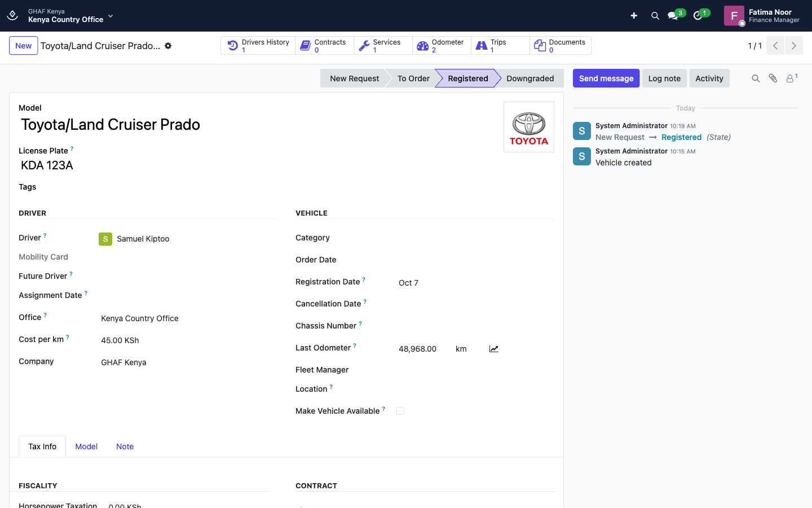Open the activities clock icon
The height and width of the screenshot is (508, 812).
698,16
